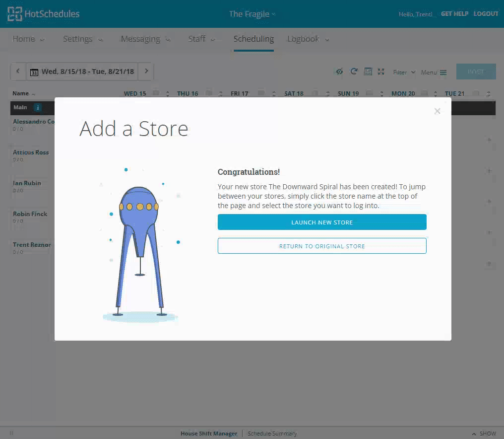Image resolution: width=504 pixels, height=439 pixels.
Task: Open the Settings menu
Action: tap(83, 39)
